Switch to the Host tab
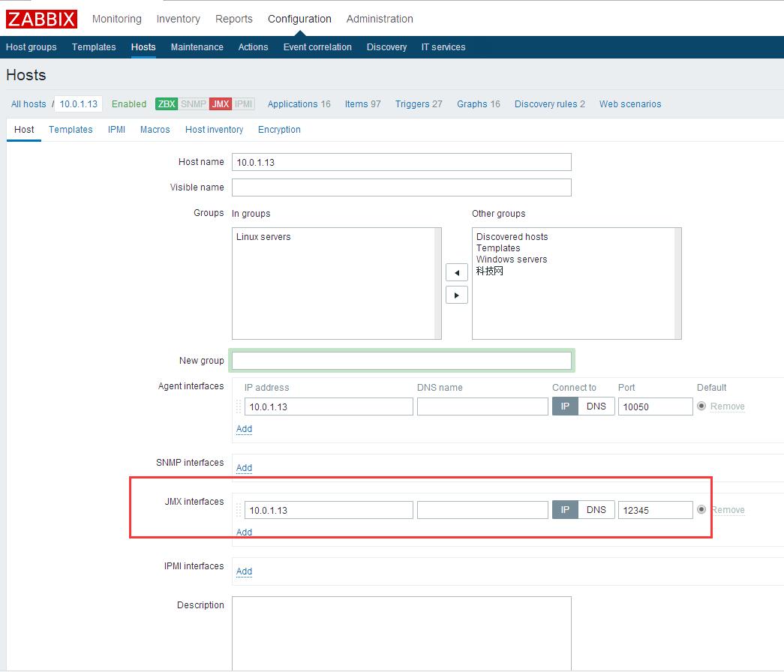 tap(24, 130)
